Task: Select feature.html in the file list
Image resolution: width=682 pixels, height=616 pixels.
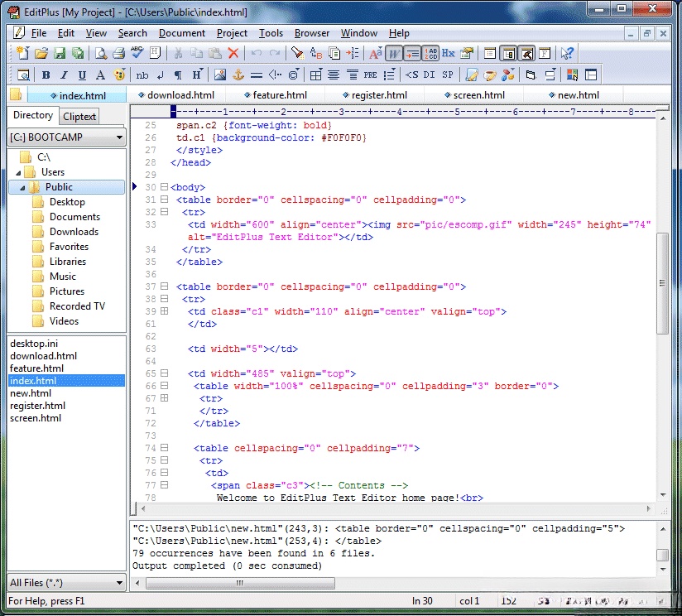Action: pyautogui.click(x=36, y=368)
